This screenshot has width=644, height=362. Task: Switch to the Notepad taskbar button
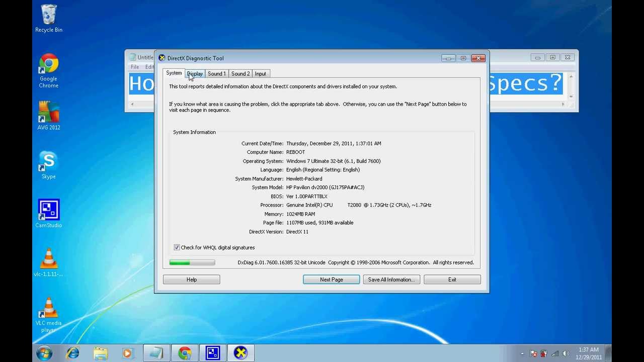156,353
